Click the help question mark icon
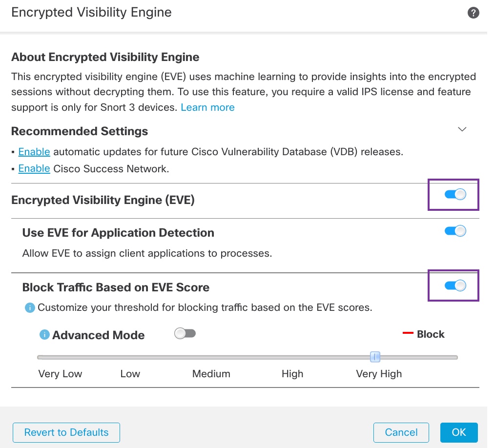 pyautogui.click(x=473, y=13)
